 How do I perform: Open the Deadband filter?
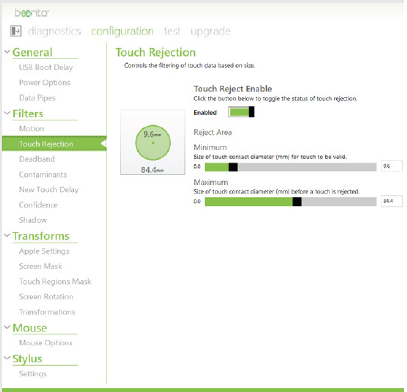click(37, 159)
